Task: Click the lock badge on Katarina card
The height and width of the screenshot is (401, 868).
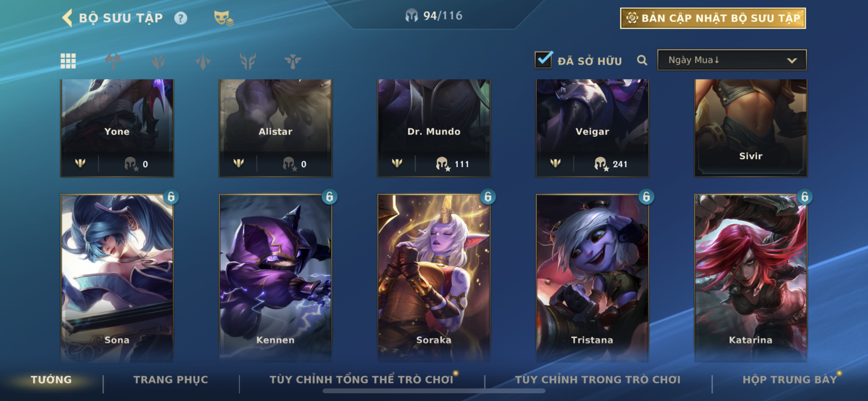Action: tap(805, 196)
